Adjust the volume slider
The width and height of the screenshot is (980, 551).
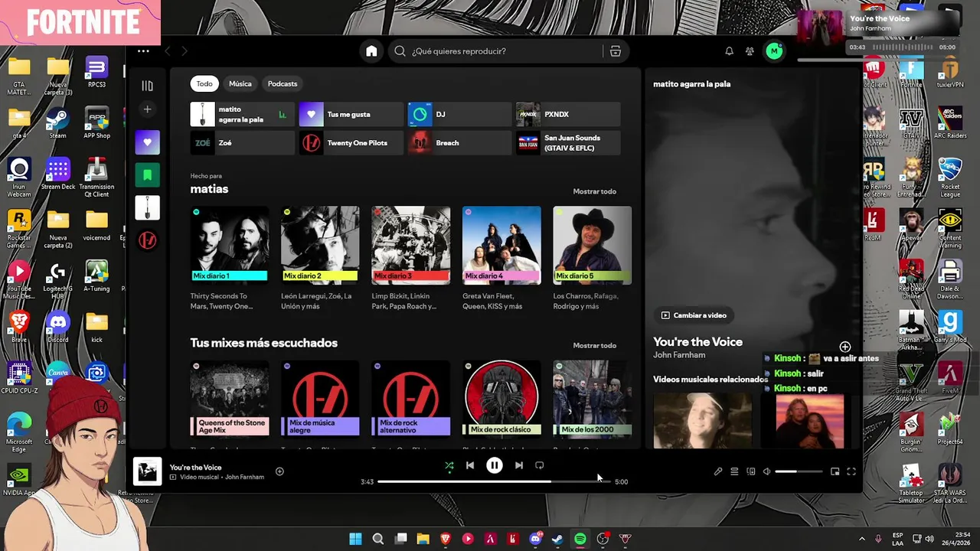point(799,471)
